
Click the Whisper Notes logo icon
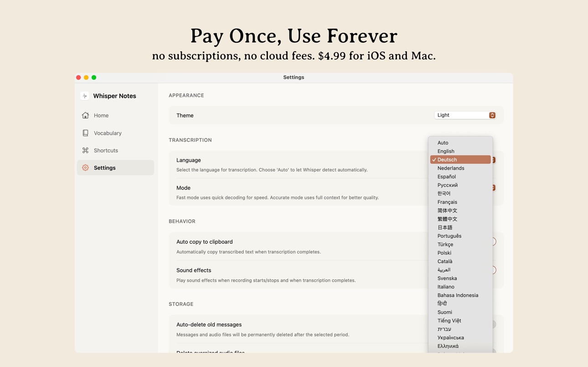(85, 96)
